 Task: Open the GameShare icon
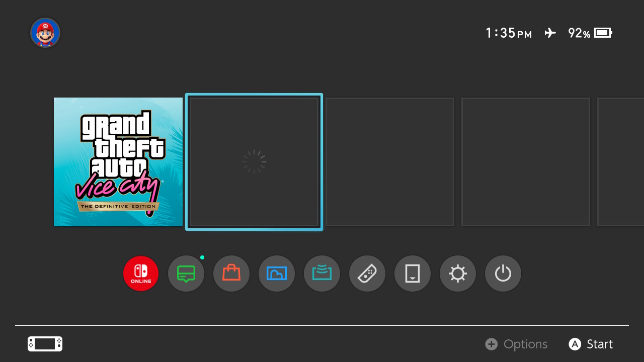tap(322, 274)
